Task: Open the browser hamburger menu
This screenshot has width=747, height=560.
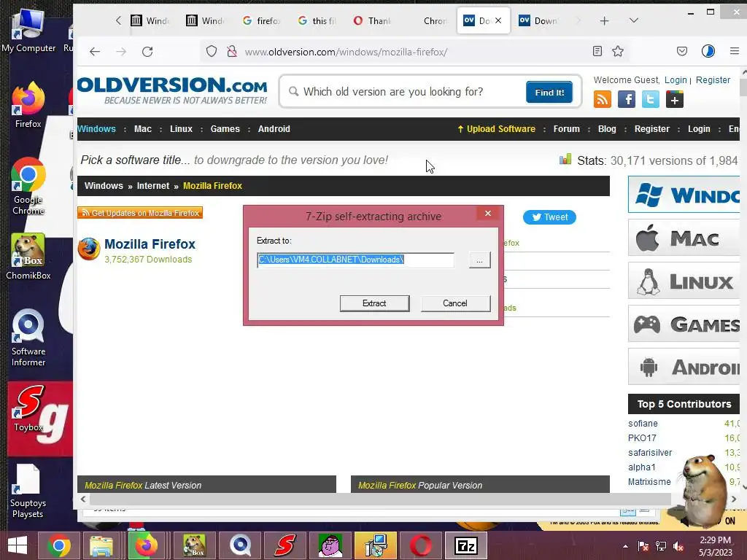Action: tap(735, 52)
